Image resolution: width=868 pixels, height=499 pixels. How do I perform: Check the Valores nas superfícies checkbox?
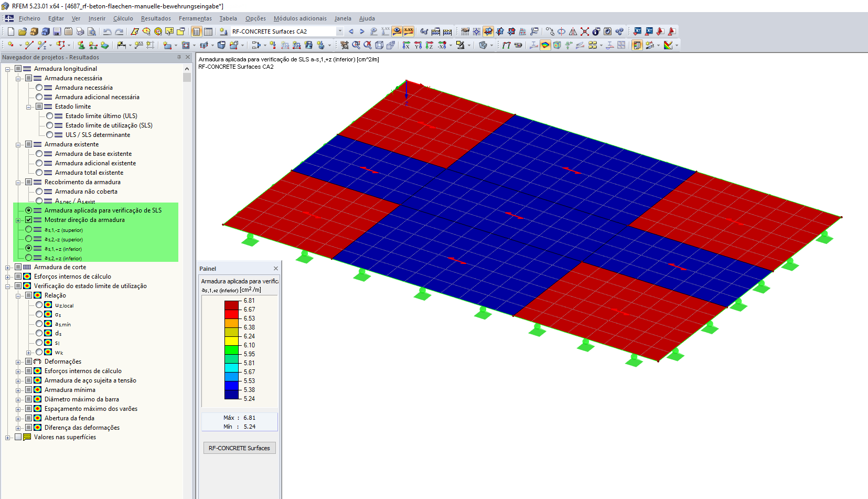coord(18,437)
